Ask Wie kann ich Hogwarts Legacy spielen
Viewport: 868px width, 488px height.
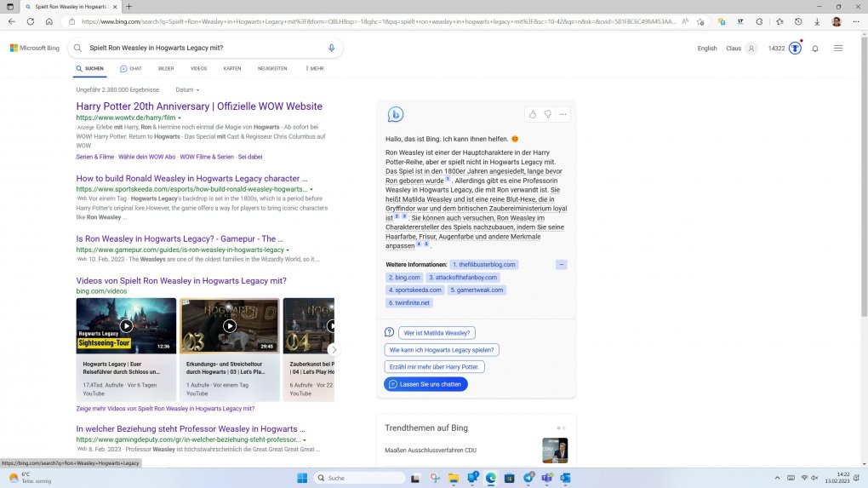tap(442, 350)
